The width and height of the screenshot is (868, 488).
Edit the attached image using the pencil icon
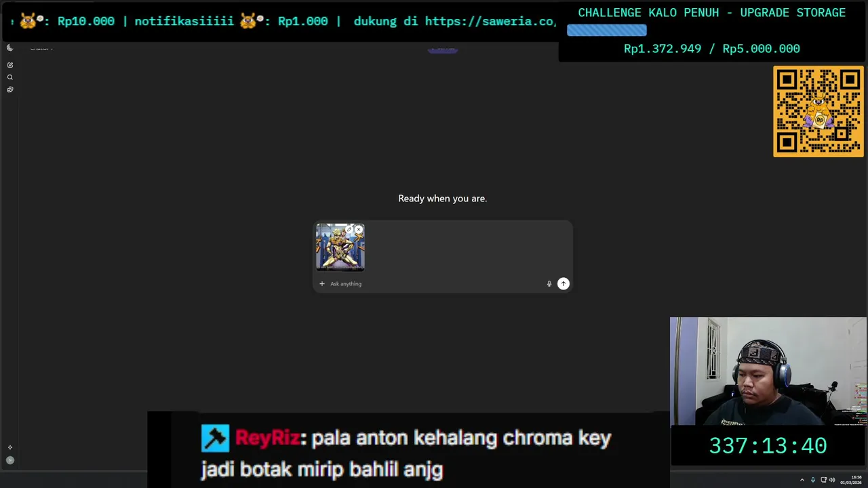[349, 230]
